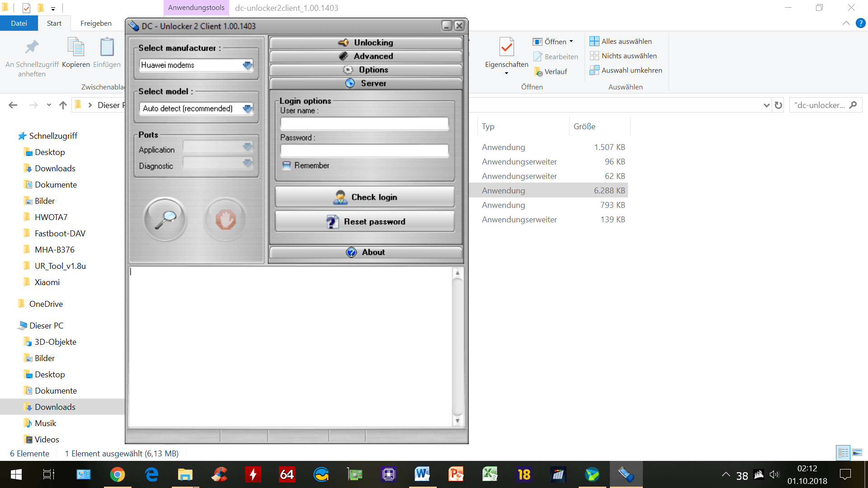
Task: Select the Anwendungstools ribbon tab
Action: [x=196, y=8]
